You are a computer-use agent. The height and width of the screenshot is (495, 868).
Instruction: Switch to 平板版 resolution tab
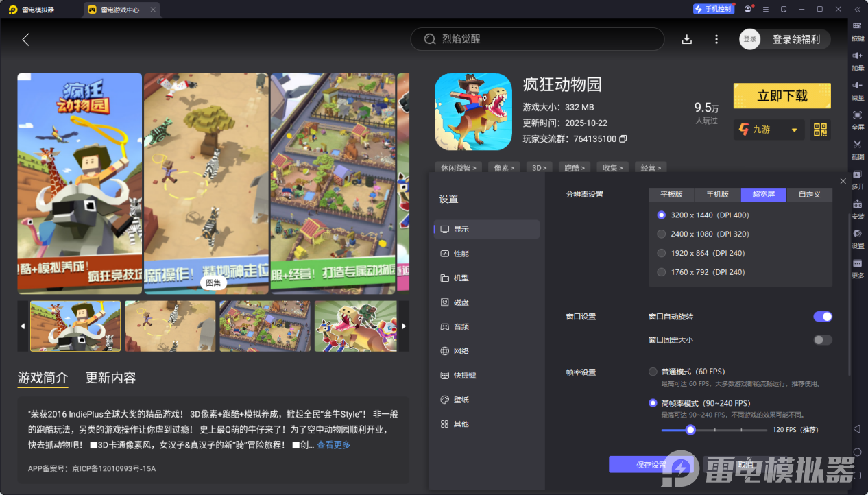(671, 195)
